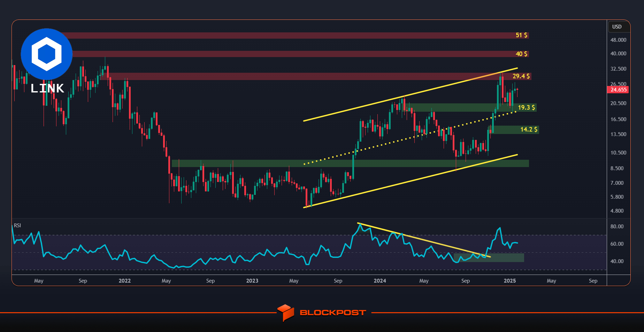The image size is (644, 332).
Task: Click the RSI 80.00 scale value
Action: 617,227
